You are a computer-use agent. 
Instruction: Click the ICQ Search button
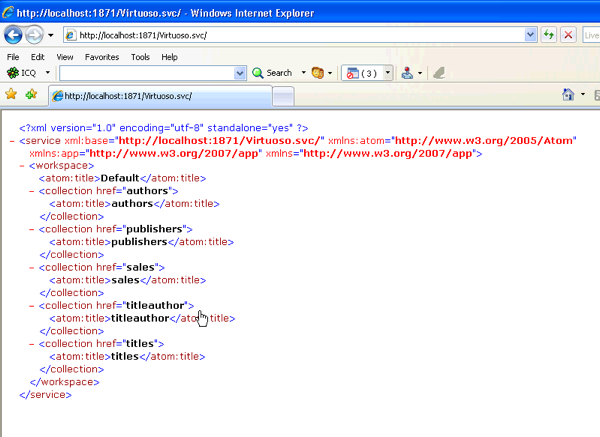[x=271, y=73]
